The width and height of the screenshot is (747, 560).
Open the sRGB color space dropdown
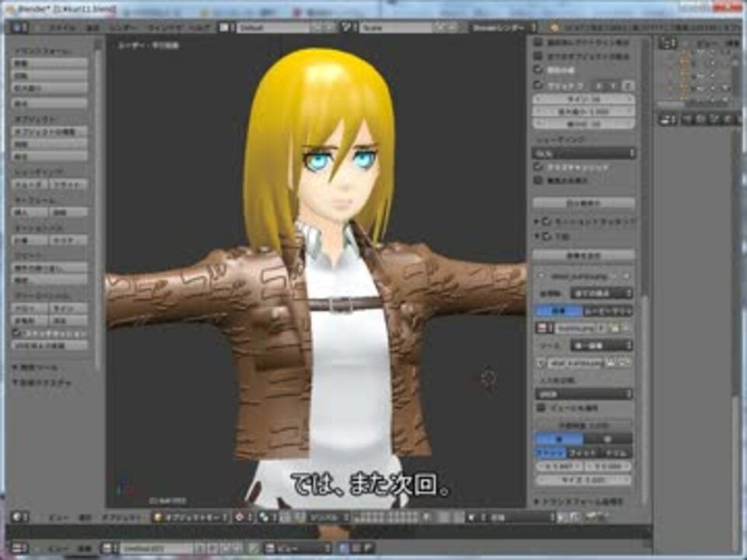point(584,394)
